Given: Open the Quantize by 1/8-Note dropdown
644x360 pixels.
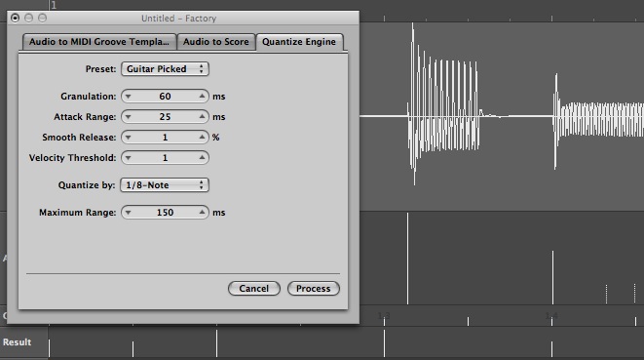Looking at the screenshot, I should 165,185.
